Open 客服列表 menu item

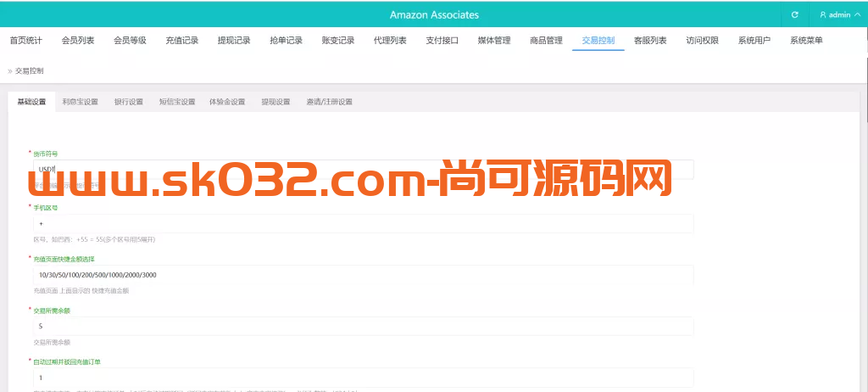pyautogui.click(x=650, y=41)
